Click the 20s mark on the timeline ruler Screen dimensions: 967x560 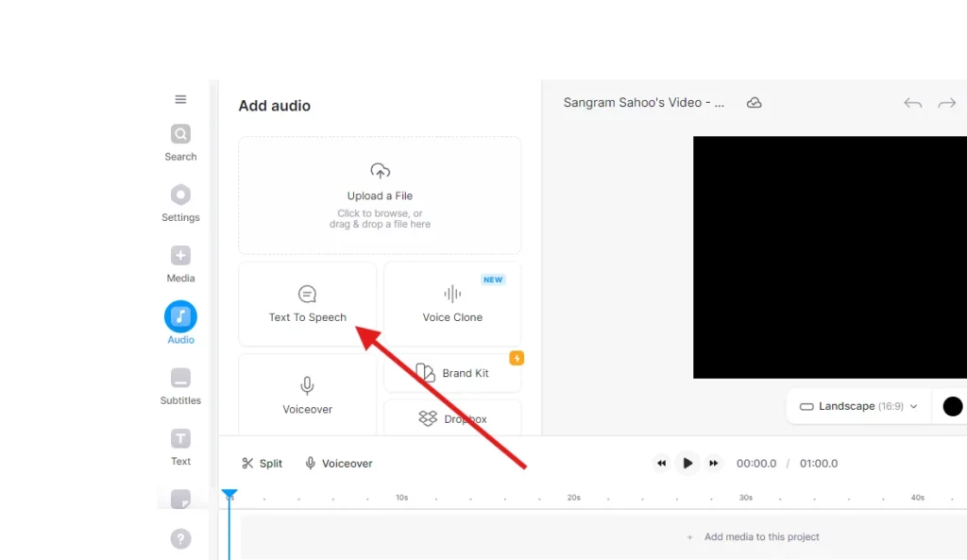(x=574, y=497)
